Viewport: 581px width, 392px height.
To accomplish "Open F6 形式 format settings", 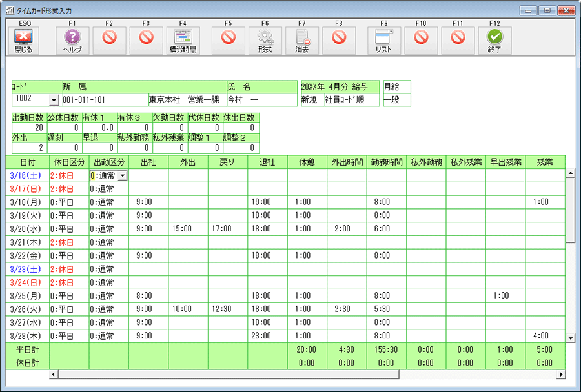I will tap(265, 41).
